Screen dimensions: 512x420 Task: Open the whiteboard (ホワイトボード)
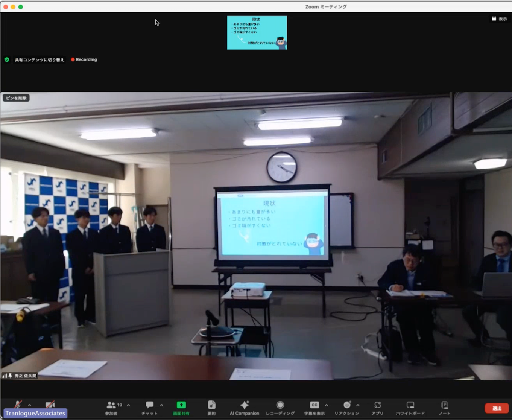(410, 408)
